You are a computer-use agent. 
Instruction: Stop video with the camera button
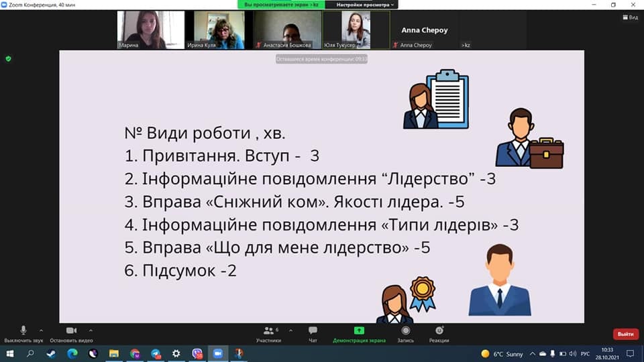71,330
